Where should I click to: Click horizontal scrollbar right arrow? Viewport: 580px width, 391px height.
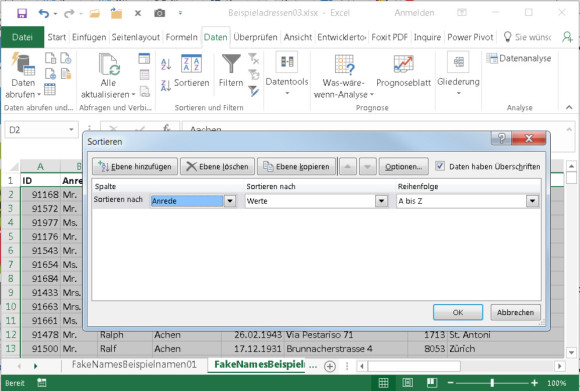560,366
